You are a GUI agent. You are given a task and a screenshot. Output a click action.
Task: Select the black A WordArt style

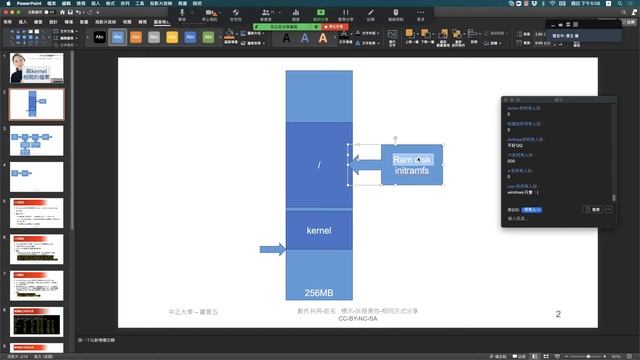286,38
